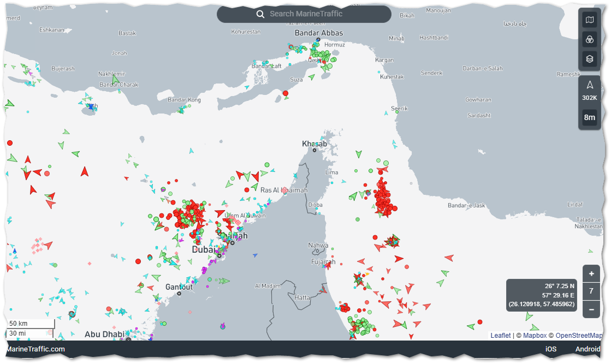Click the iOS app link in footer
Image resolution: width=611 pixels, height=364 pixels.
[x=550, y=349]
